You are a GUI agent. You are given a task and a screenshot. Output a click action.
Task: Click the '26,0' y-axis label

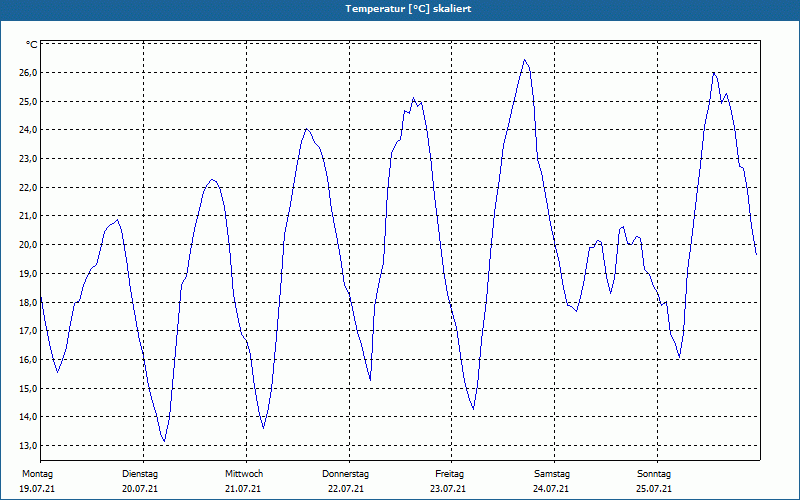(x=30, y=73)
